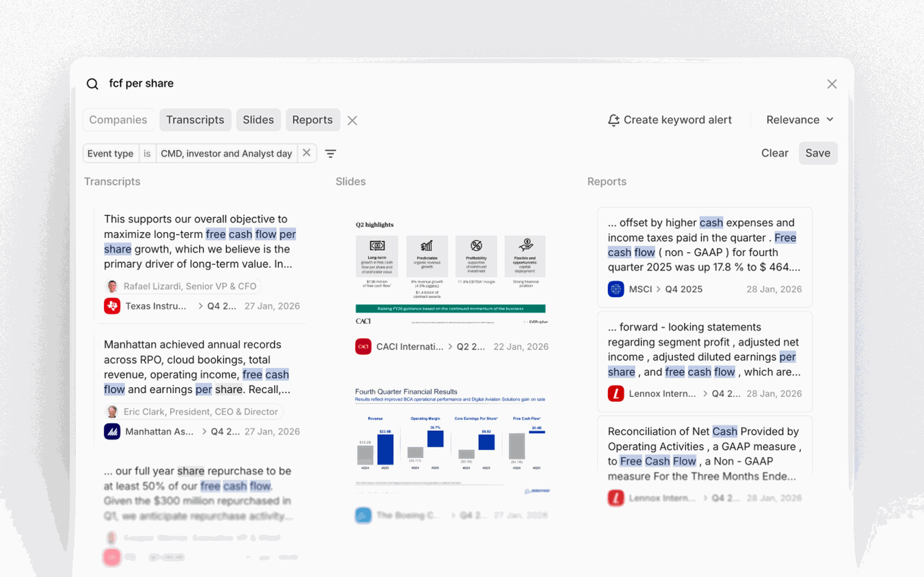The height and width of the screenshot is (577, 924).
Task: Click the first Lennox International logo
Action: 616,394
